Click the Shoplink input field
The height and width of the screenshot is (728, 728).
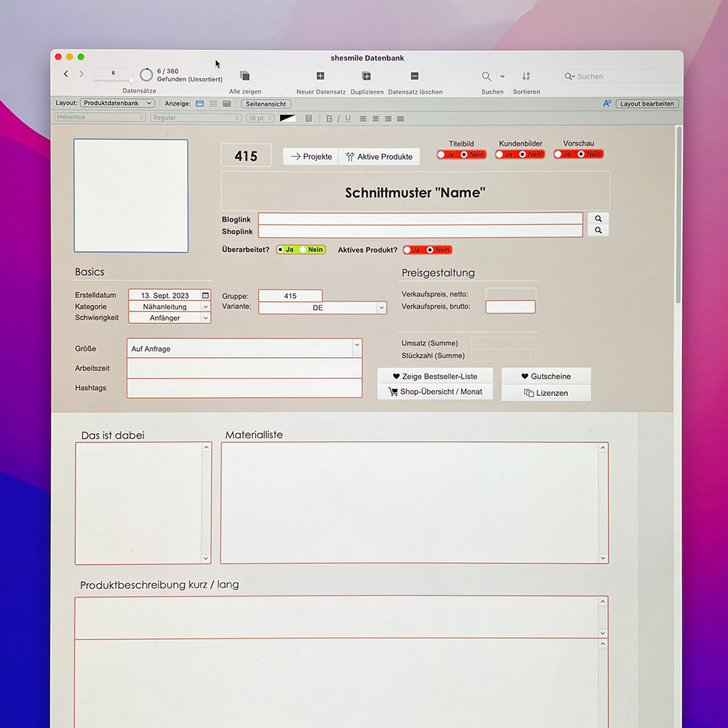[x=421, y=231]
